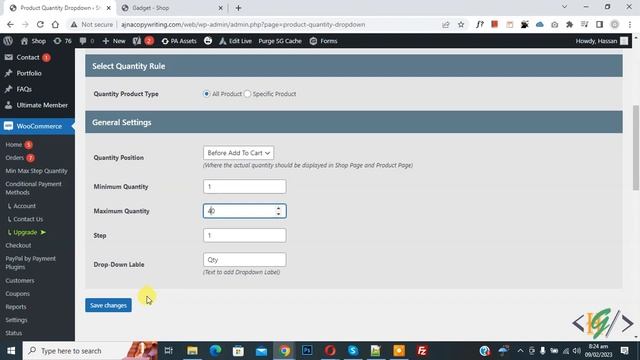Screen dimensions: 640x360
Task: Close the Product Quantity Dropdown tab
Action: (109, 8)
